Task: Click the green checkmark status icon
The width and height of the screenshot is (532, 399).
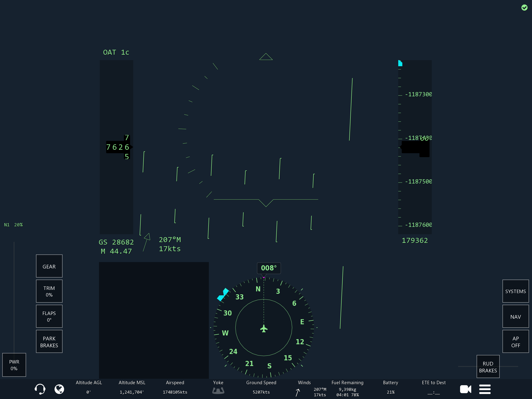Action: 524,8
